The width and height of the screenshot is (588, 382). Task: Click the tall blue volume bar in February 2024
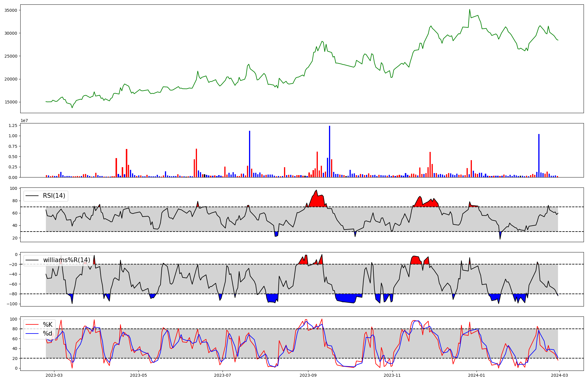click(x=539, y=156)
